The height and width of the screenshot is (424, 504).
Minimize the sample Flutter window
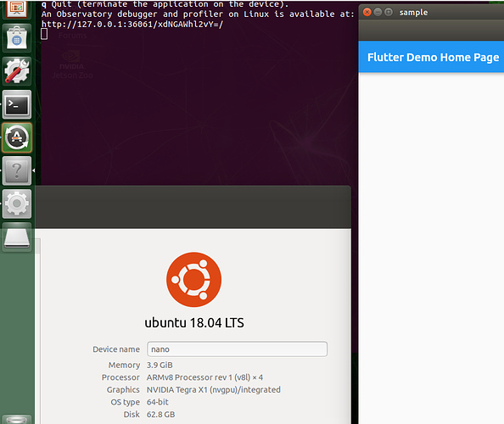coord(378,12)
